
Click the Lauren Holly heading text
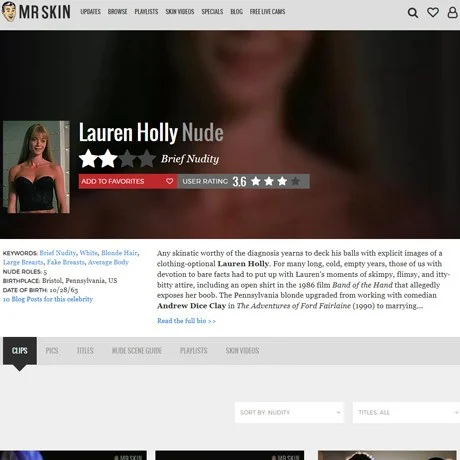[128, 132]
